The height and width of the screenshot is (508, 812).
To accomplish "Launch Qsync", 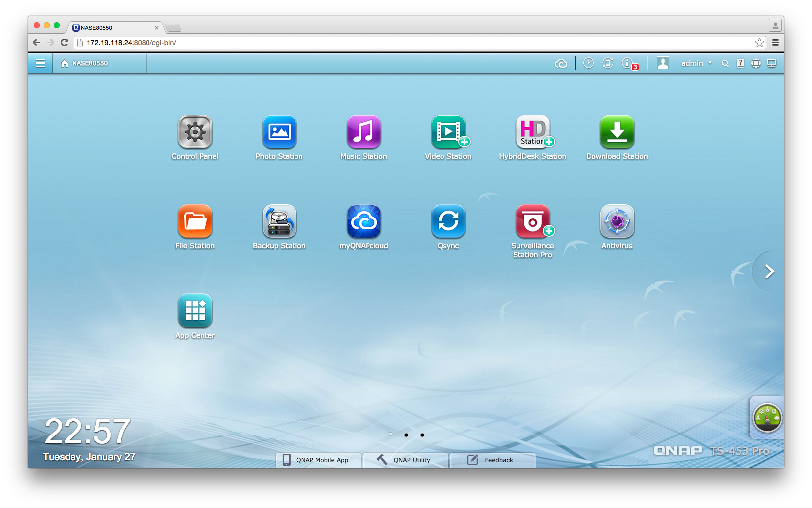I will pyautogui.click(x=448, y=221).
